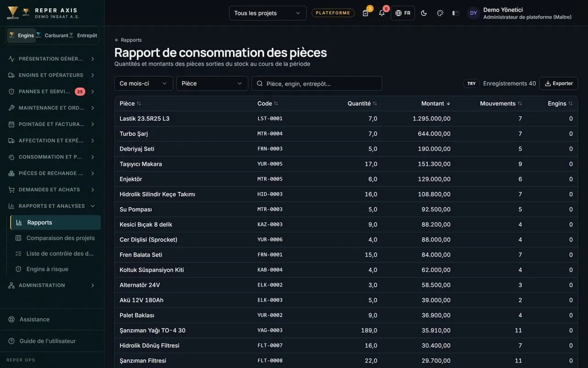Toggle sort direction on Montant column
Viewport: 588px width, 368px height.
pos(436,103)
